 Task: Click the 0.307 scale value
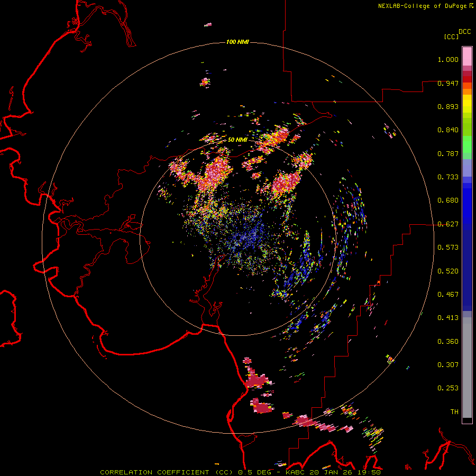(x=448, y=365)
